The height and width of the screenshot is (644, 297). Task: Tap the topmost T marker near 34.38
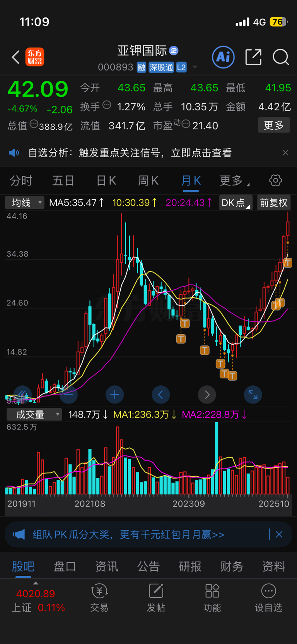click(x=287, y=263)
